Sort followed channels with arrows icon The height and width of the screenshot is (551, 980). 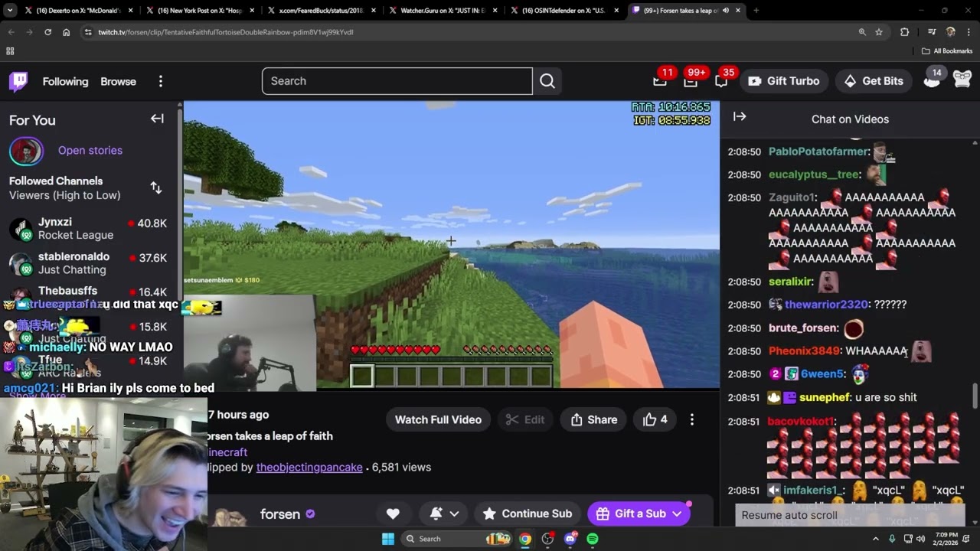[156, 187]
